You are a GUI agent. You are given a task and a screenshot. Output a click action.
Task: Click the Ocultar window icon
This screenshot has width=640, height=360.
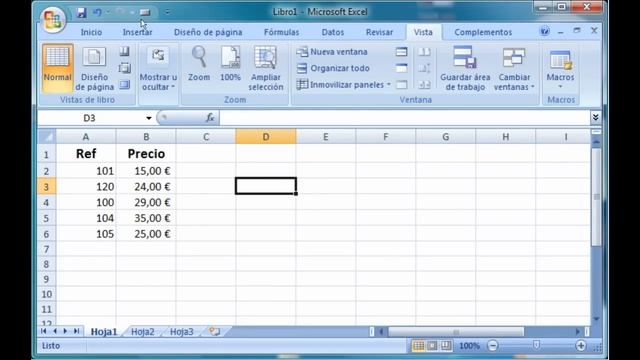pos(402,68)
